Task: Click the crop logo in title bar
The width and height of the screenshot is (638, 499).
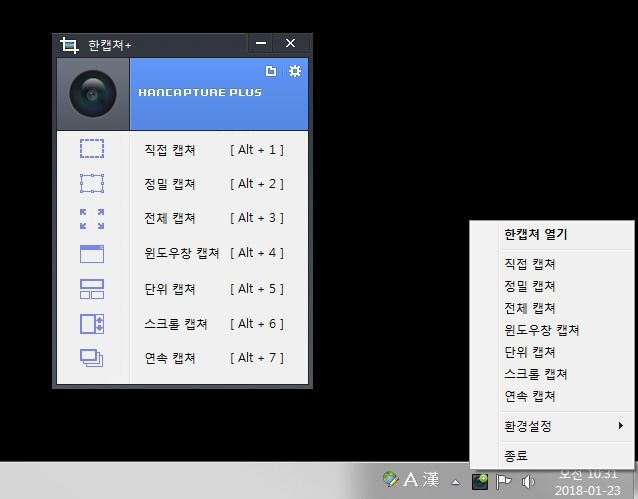Action: tap(69, 45)
